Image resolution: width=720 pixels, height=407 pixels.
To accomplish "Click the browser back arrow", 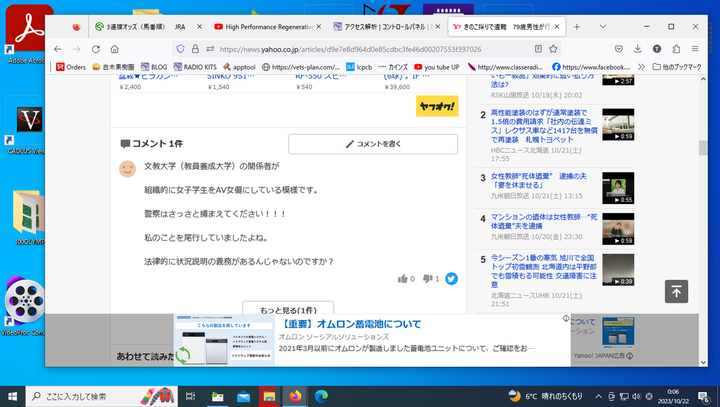I will pyautogui.click(x=60, y=48).
